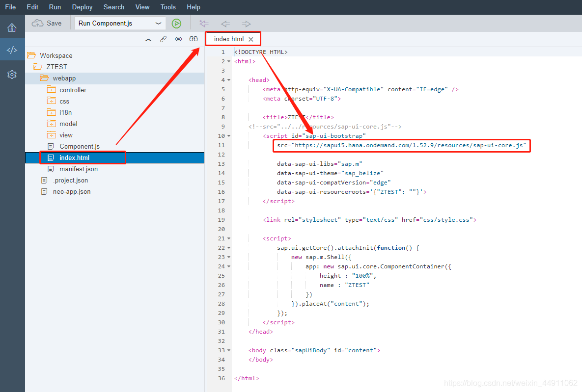Expand the view folder
582x392 pixels.
[x=52, y=135]
